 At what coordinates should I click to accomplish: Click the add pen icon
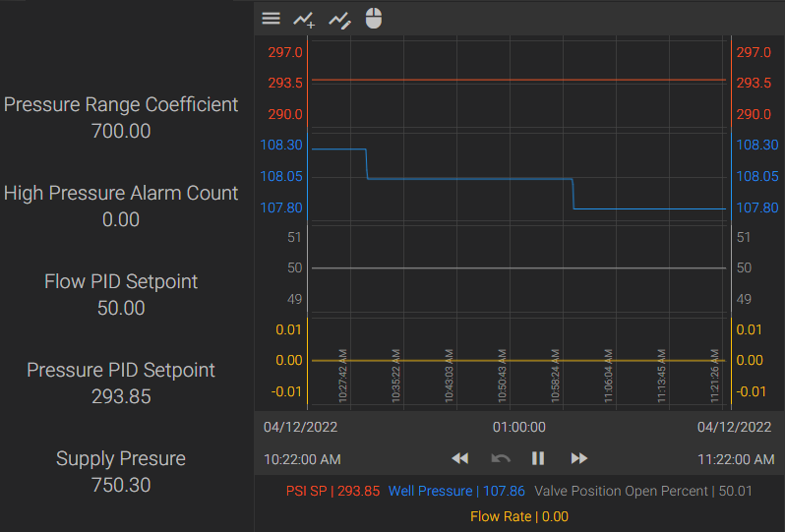304,19
